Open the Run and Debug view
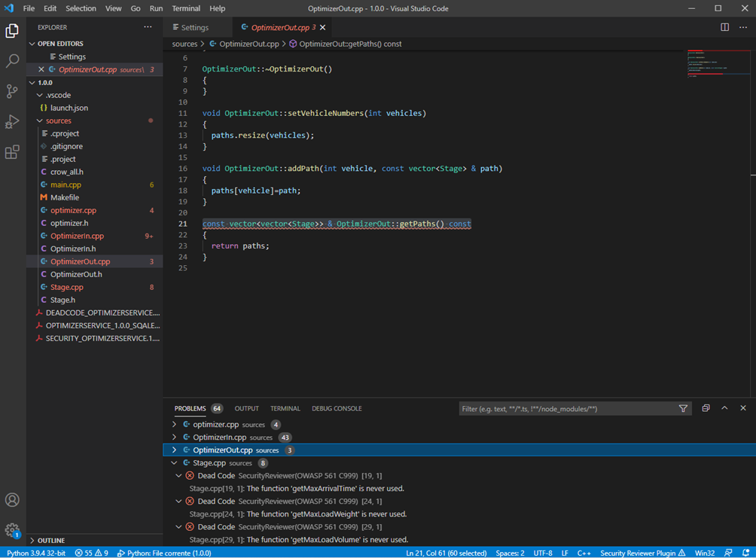The width and height of the screenshot is (756, 558). pyautogui.click(x=11, y=121)
